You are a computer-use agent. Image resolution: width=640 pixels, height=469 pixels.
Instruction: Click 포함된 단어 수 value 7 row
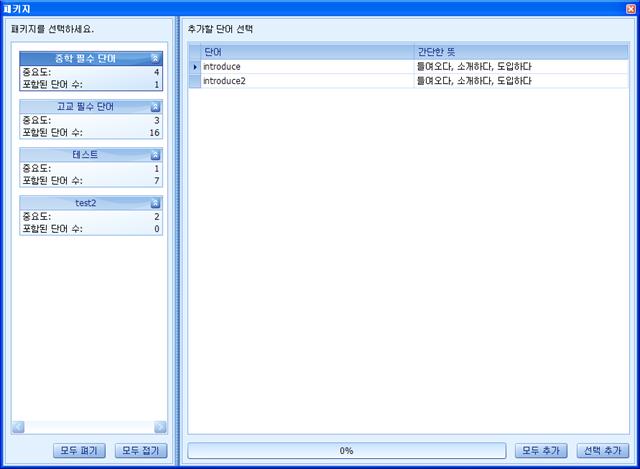(91, 180)
